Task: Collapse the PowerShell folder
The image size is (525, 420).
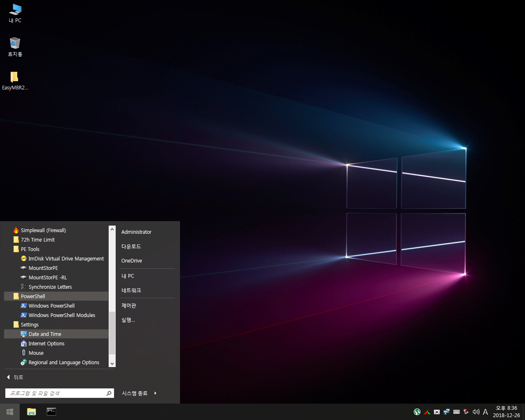Action: coord(56,296)
